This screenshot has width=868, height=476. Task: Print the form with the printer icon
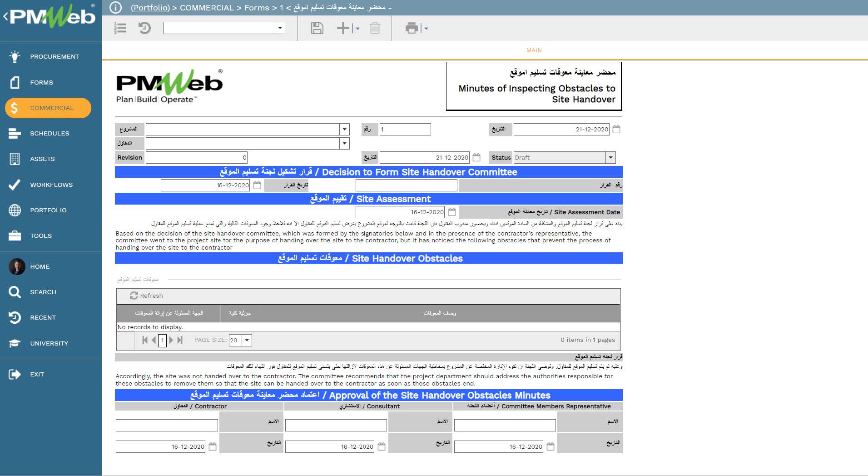[x=412, y=28]
